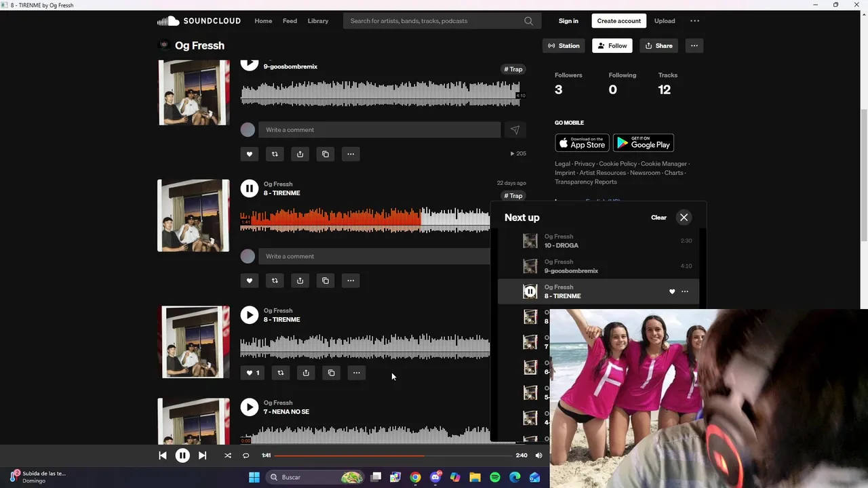868x488 pixels.
Task: Click Create account button
Action: pos(618,21)
